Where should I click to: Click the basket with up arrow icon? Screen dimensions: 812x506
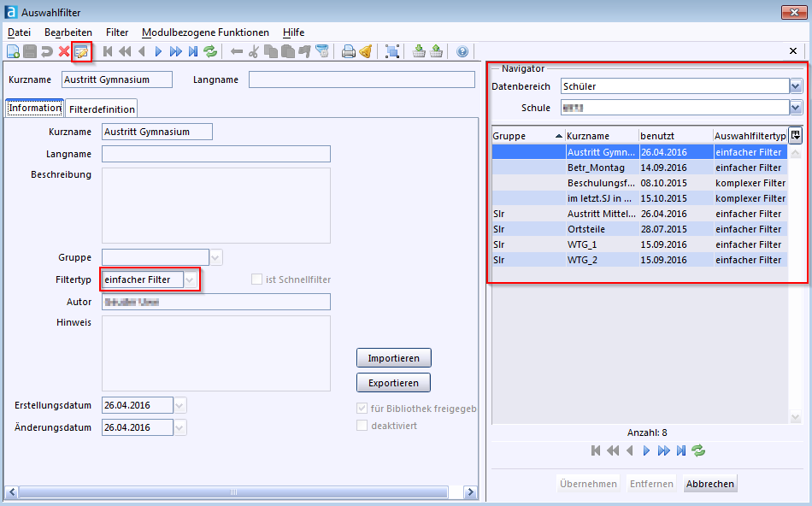tap(436, 51)
